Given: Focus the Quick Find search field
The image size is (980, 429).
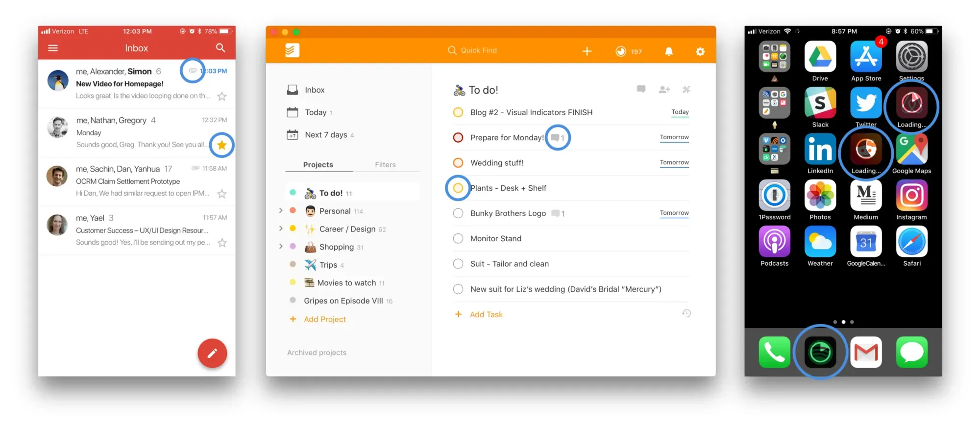Looking at the screenshot, I should pyautogui.click(x=472, y=50).
